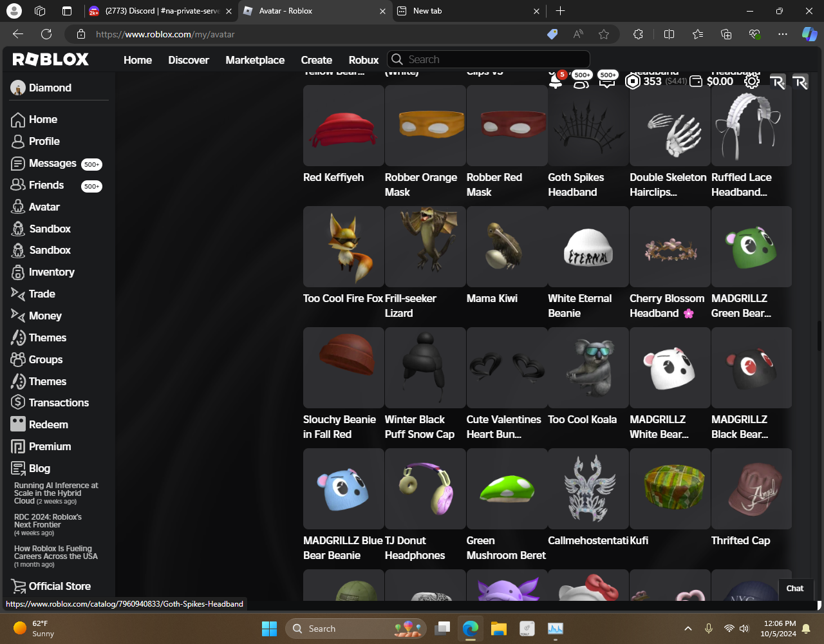The height and width of the screenshot is (644, 824).
Task: Open the Discover menu item
Action: click(x=189, y=60)
